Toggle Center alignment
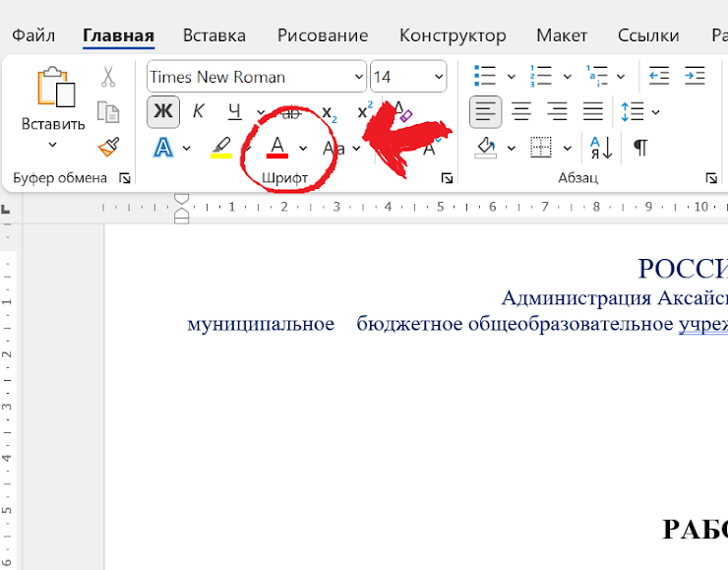The image size is (728, 570). [521, 112]
